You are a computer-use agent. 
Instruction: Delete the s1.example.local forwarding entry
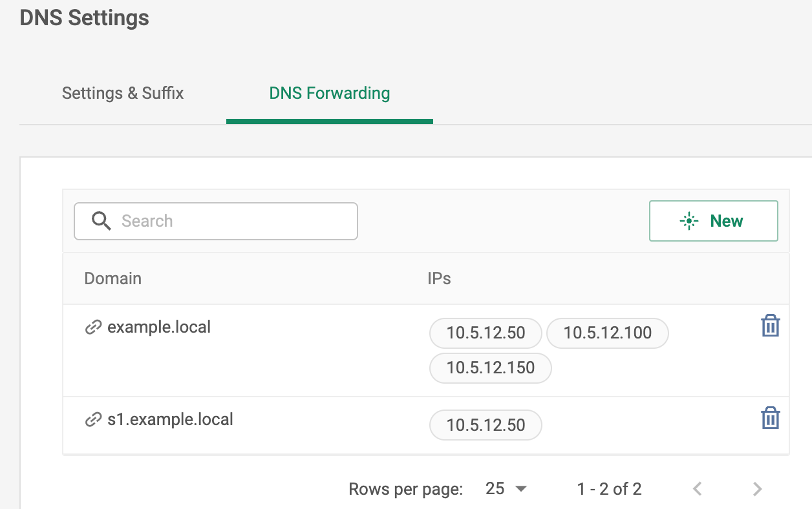pyautogui.click(x=770, y=418)
